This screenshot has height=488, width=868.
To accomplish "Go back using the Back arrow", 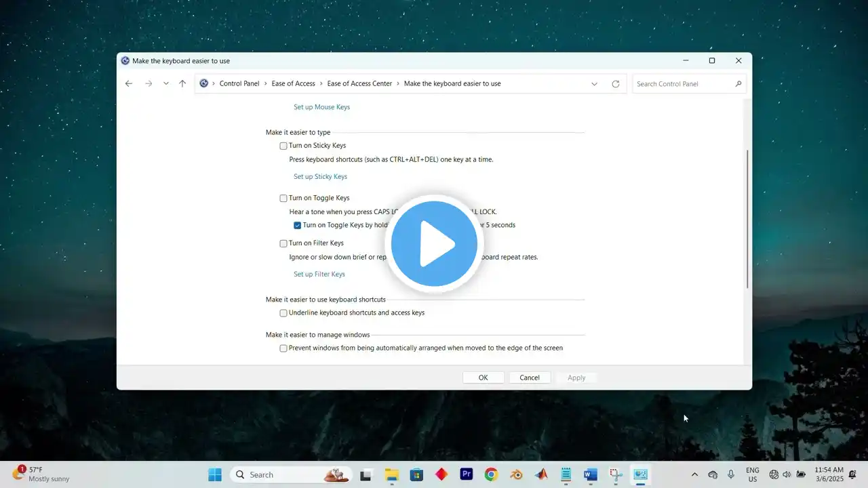I will click(x=129, y=83).
